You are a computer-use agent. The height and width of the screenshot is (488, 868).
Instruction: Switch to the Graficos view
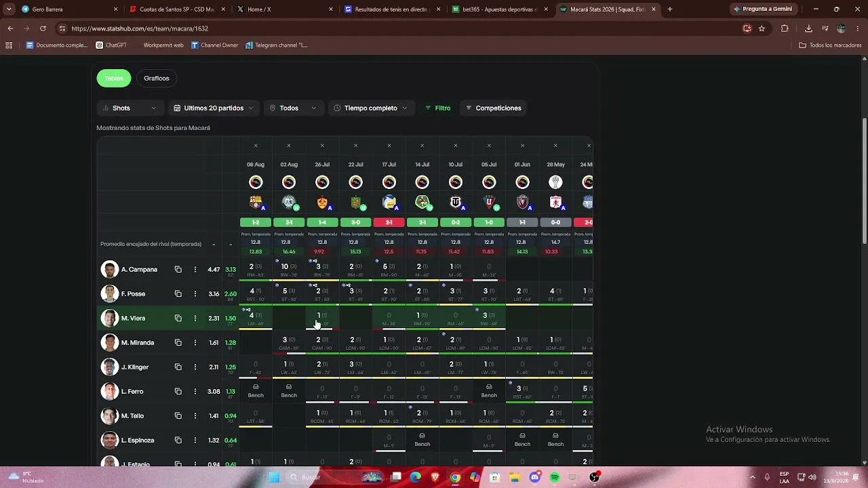156,78
